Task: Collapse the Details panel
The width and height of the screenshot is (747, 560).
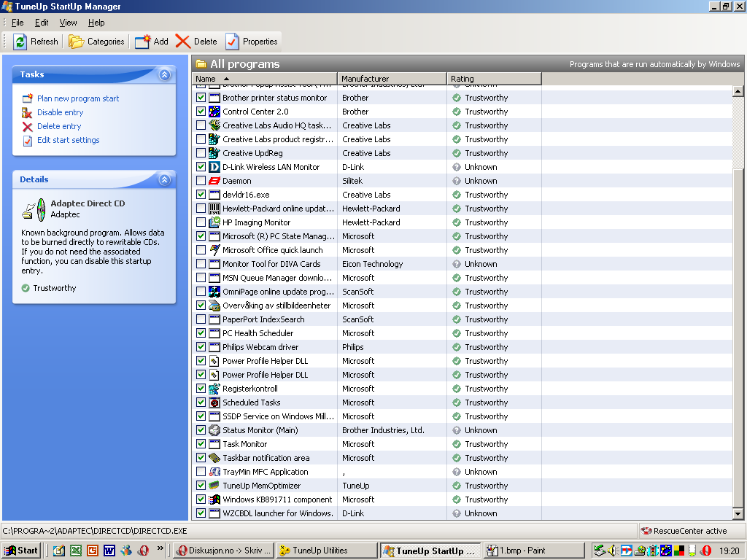Action: (165, 179)
